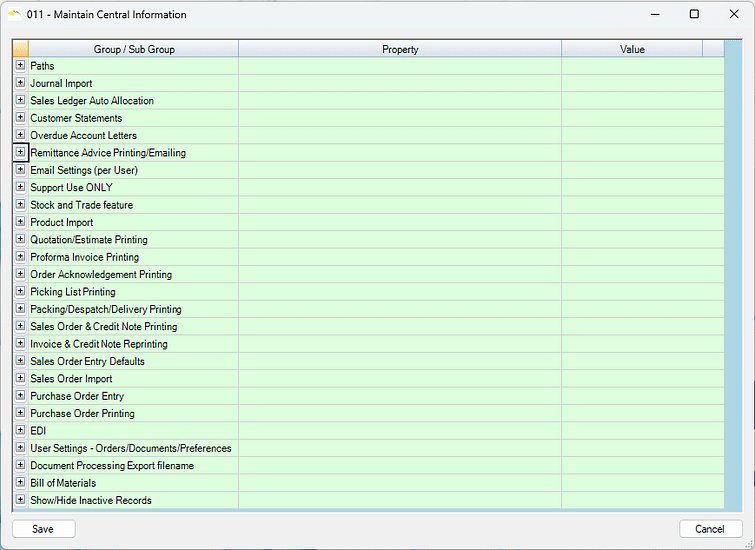Screen dimensions: 755x550
Task: Click plus icon beside Overdue Account Letters
Action: (20, 135)
